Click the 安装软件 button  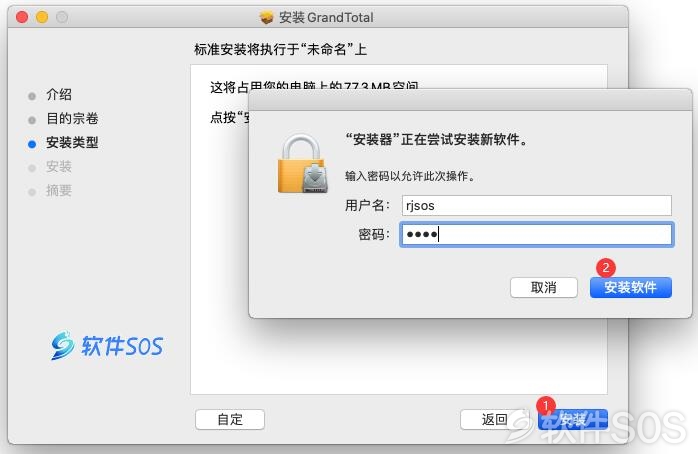click(x=630, y=288)
